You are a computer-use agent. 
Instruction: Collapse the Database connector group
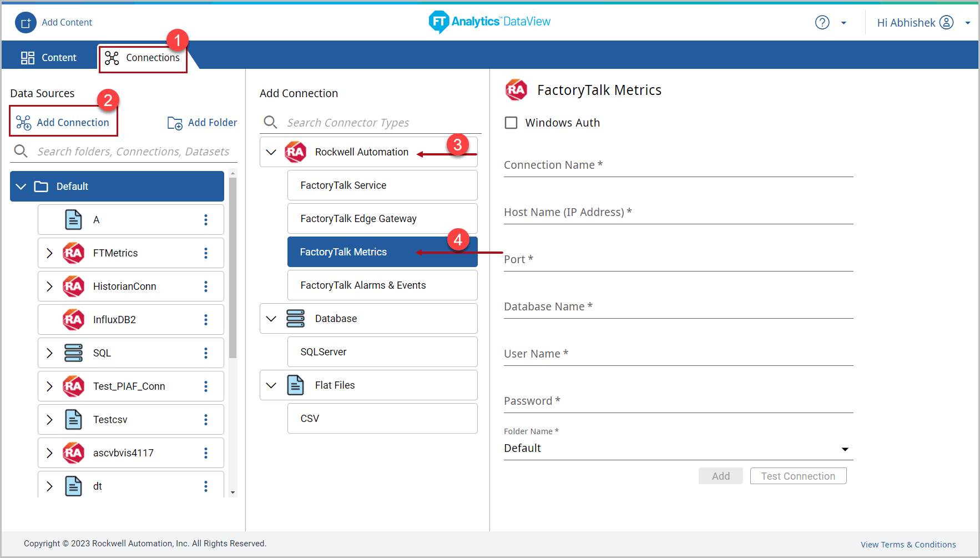pyautogui.click(x=271, y=319)
